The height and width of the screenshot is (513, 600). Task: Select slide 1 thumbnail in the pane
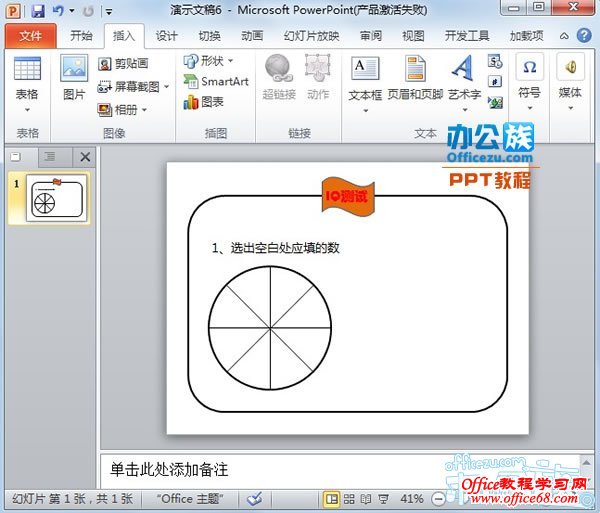56,198
